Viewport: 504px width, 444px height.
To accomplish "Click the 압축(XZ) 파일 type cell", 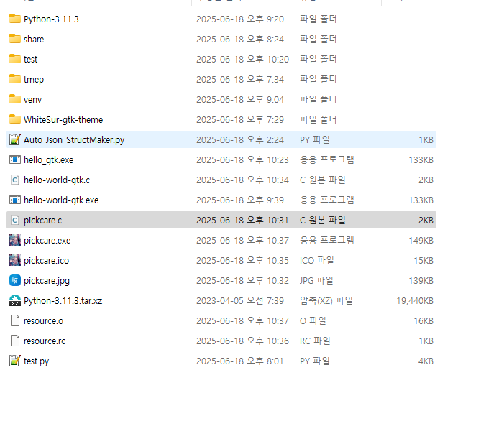I will coord(326,301).
